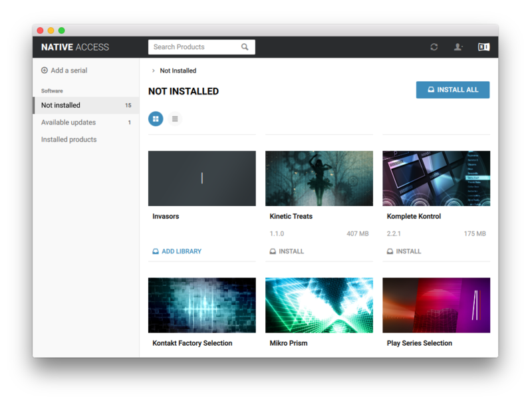Click the 407 MB size text

(x=358, y=233)
